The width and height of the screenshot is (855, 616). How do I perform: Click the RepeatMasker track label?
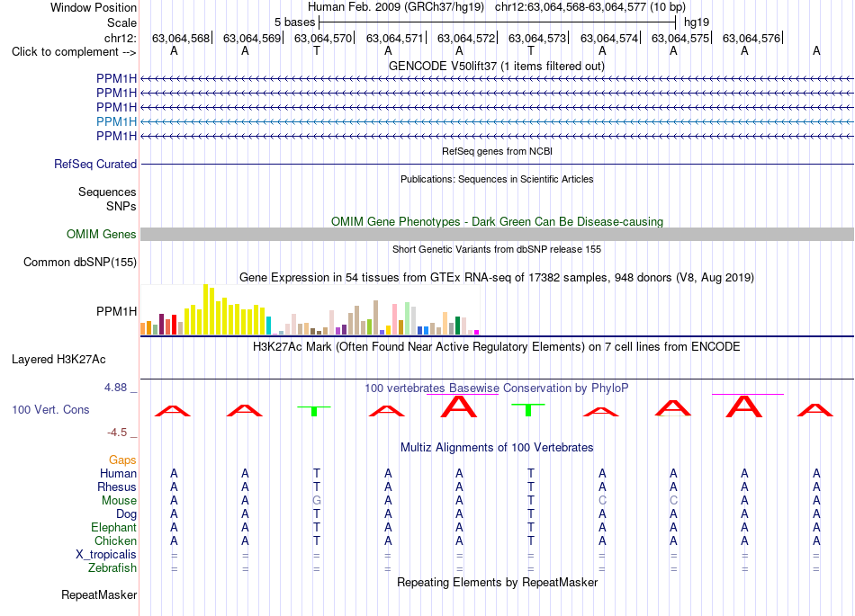99,594
